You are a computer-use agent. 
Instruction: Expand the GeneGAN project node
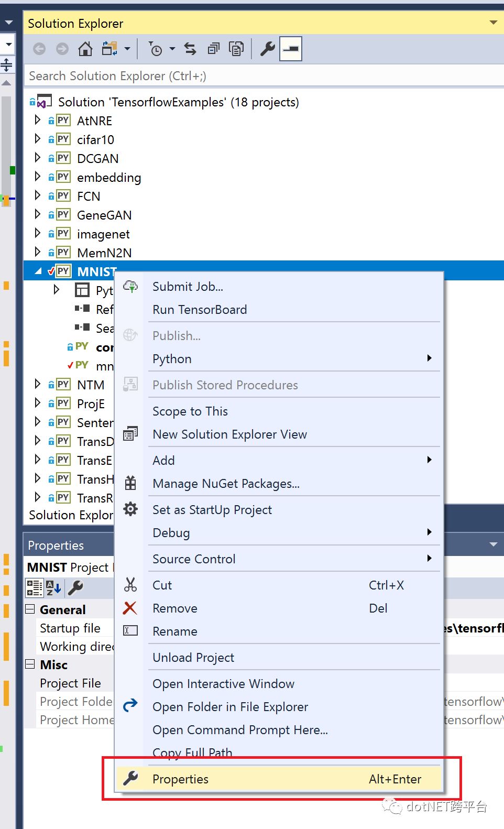(37, 214)
